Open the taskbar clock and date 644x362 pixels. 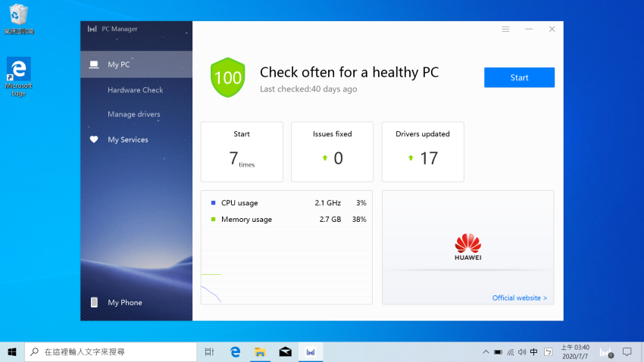tap(575, 351)
